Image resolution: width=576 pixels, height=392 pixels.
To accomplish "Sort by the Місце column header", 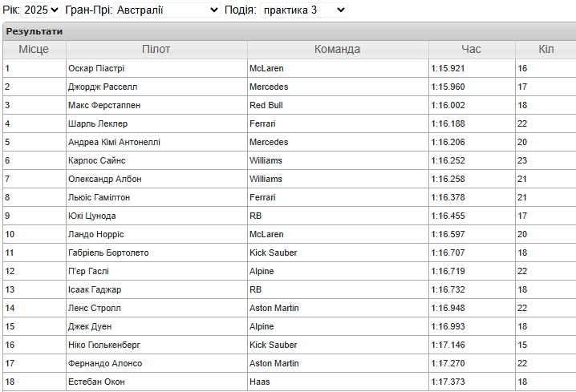I will (34, 49).
